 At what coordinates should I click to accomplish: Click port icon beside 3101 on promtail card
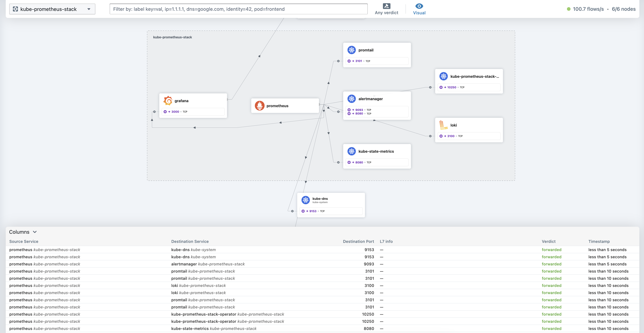[349, 61]
